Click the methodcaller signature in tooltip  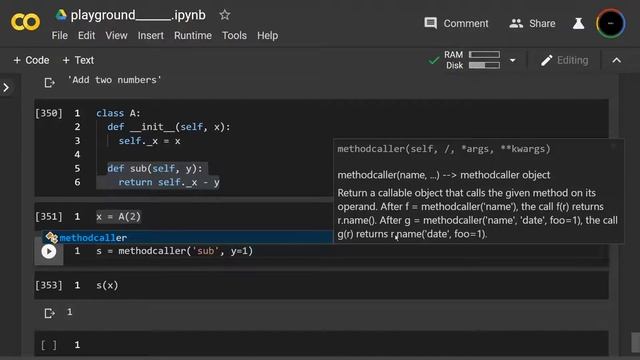(x=444, y=149)
